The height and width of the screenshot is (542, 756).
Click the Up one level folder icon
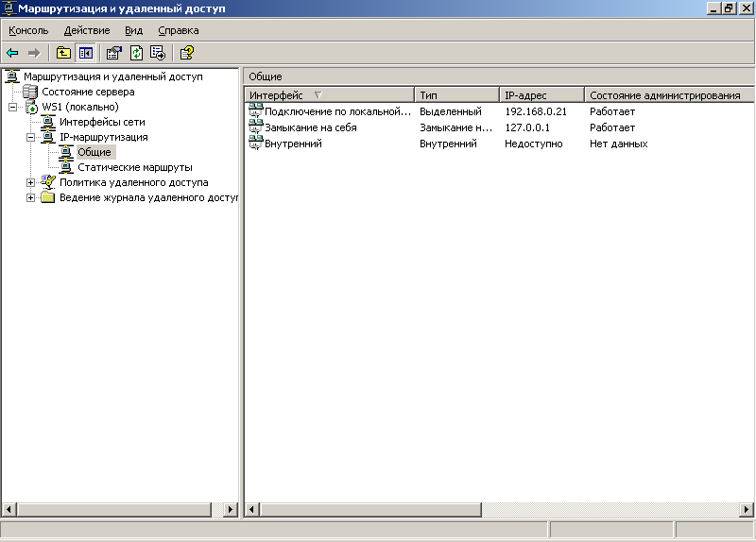tap(63, 53)
